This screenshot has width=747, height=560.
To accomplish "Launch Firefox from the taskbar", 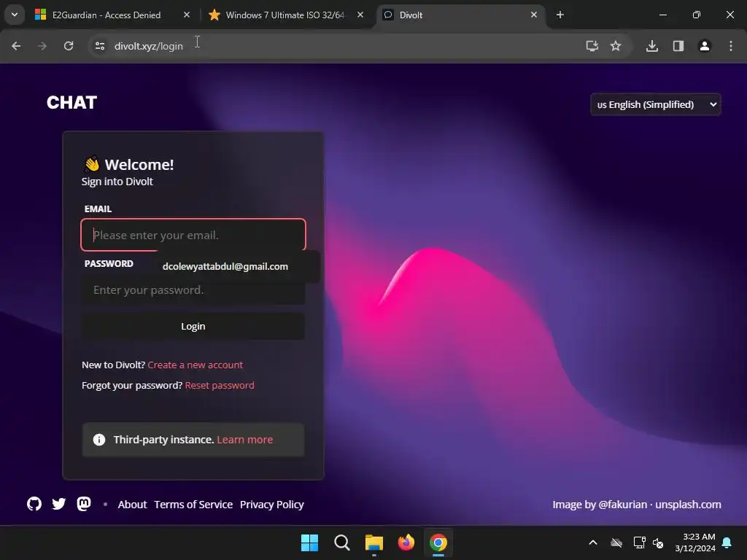I will pyautogui.click(x=406, y=542).
